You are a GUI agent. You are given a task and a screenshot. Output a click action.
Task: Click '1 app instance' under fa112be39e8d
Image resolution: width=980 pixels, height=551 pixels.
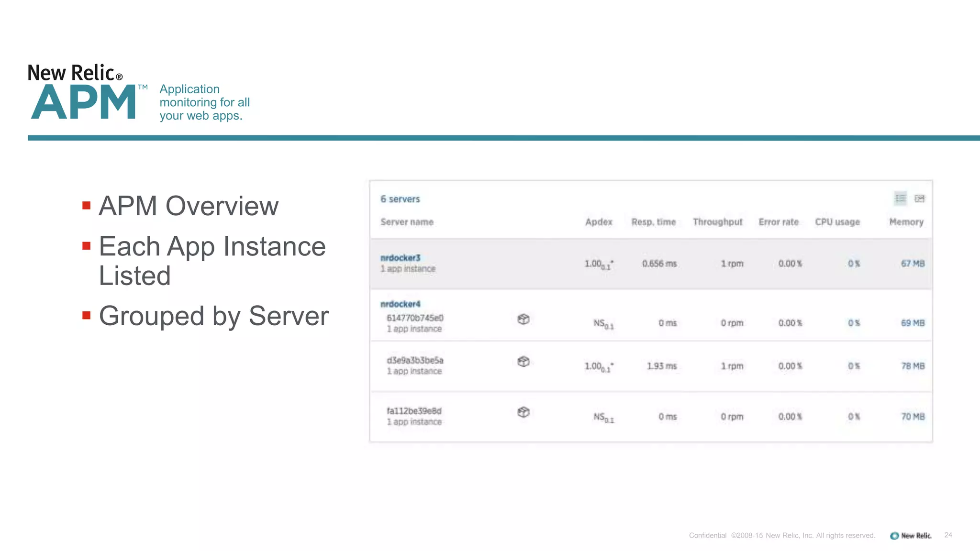[x=414, y=422]
